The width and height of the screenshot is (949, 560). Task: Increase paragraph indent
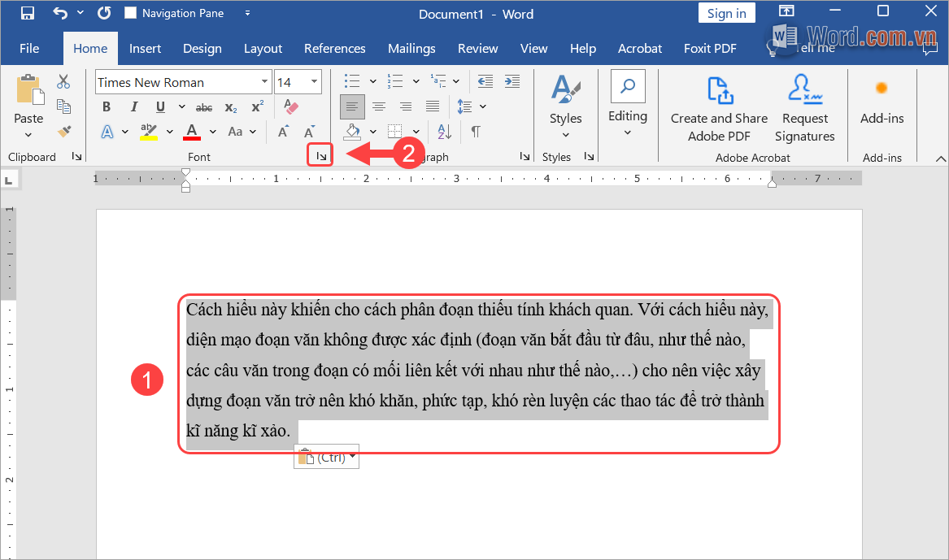[x=512, y=81]
